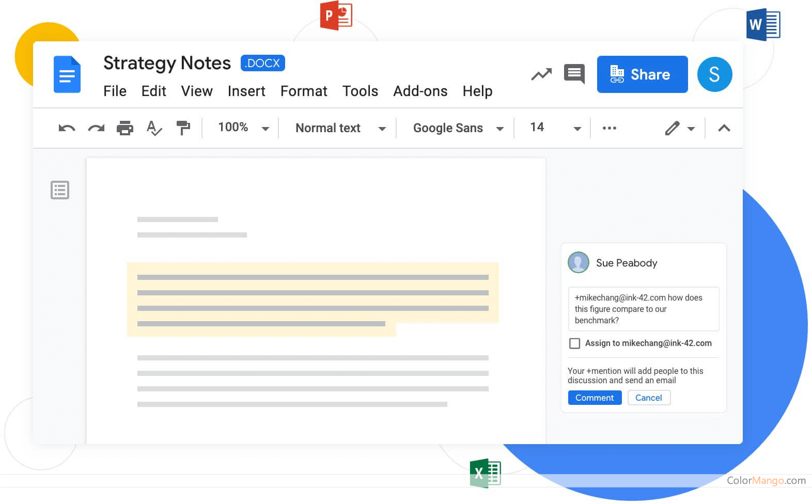Click the Print icon
812x504 pixels.
(x=125, y=128)
